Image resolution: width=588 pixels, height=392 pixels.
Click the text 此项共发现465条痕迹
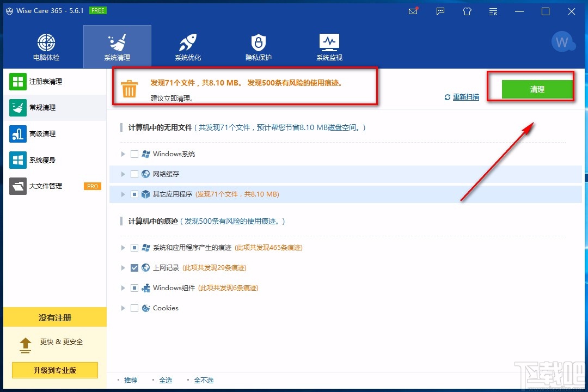(268, 248)
